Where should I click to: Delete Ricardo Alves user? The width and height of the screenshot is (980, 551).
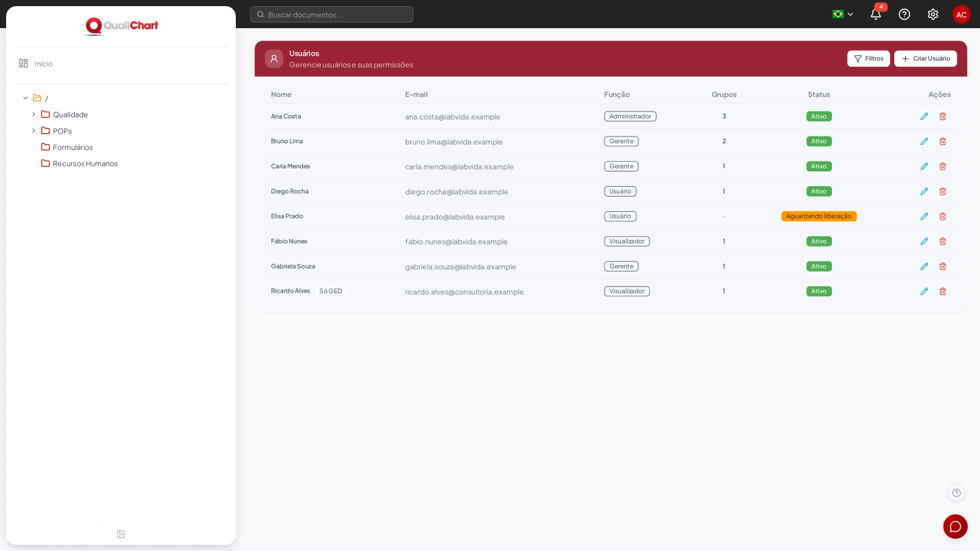click(943, 291)
